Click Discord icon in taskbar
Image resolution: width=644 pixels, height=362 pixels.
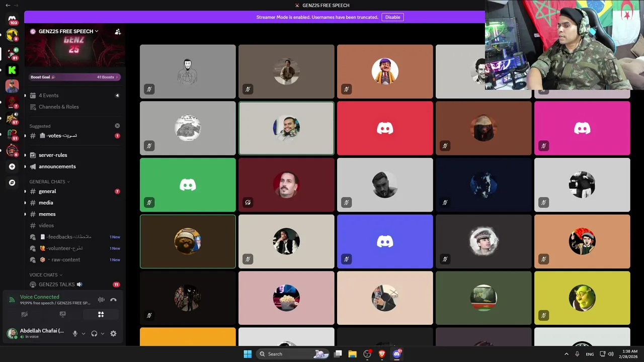pyautogui.click(x=396, y=354)
